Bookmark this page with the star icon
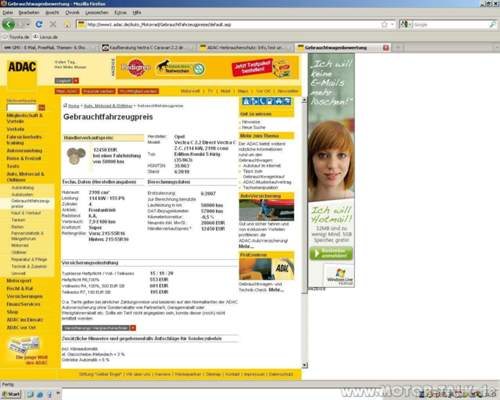Viewport: 500px width, 400px height. (x=384, y=24)
